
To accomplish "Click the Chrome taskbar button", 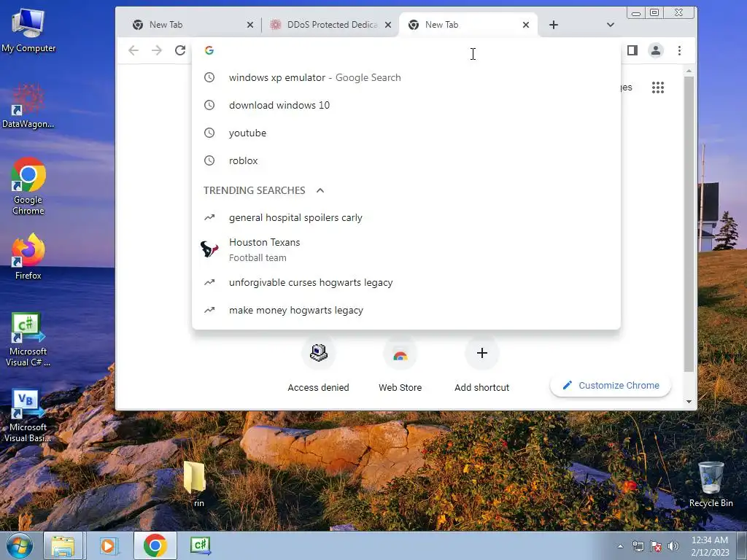I will click(155, 545).
